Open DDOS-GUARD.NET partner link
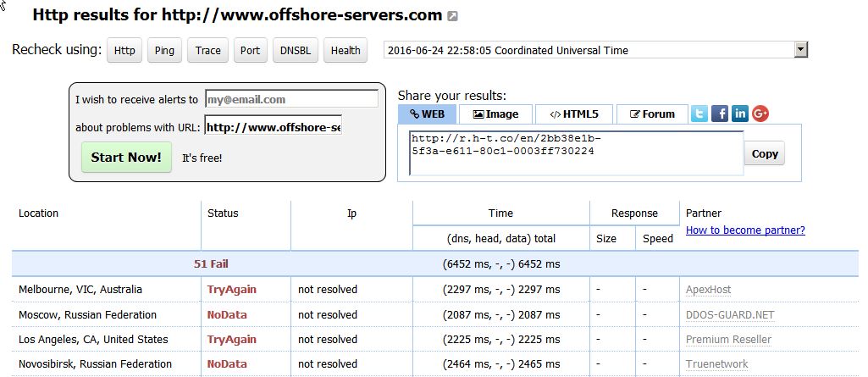Image resolution: width=868 pixels, height=377 pixels. pyautogui.click(x=730, y=315)
